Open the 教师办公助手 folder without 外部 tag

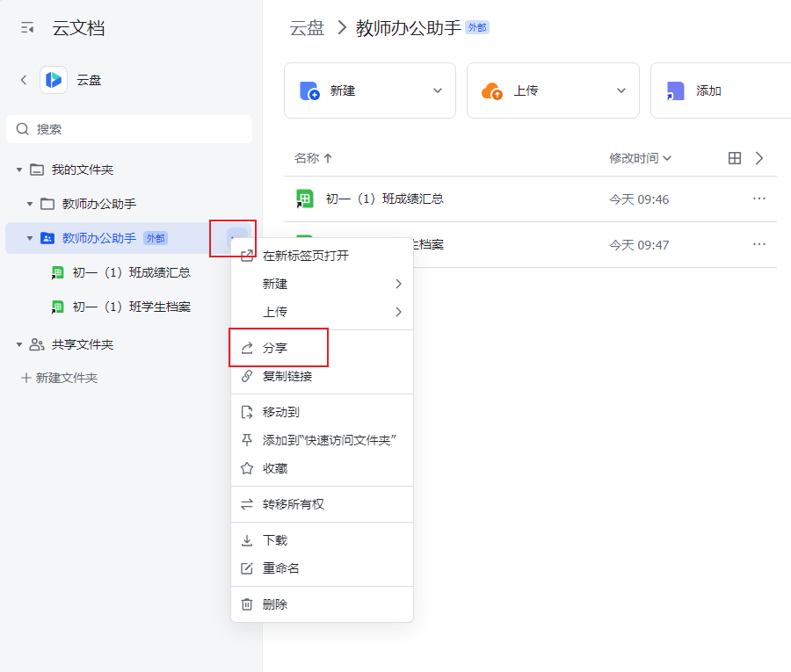98,204
